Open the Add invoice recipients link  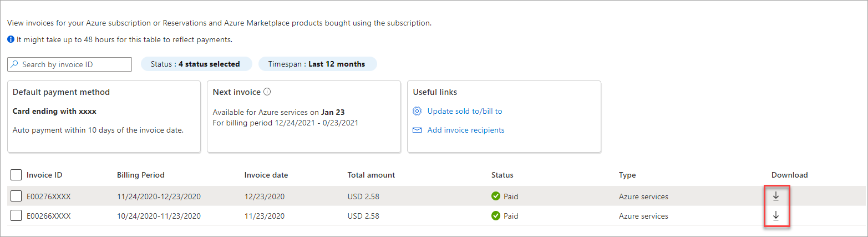466,130
